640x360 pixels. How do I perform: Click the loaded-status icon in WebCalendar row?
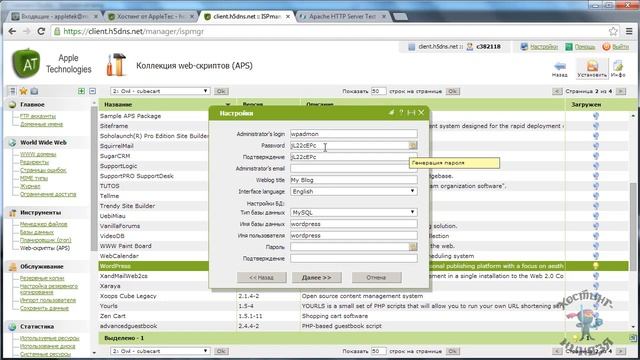click(x=596, y=256)
